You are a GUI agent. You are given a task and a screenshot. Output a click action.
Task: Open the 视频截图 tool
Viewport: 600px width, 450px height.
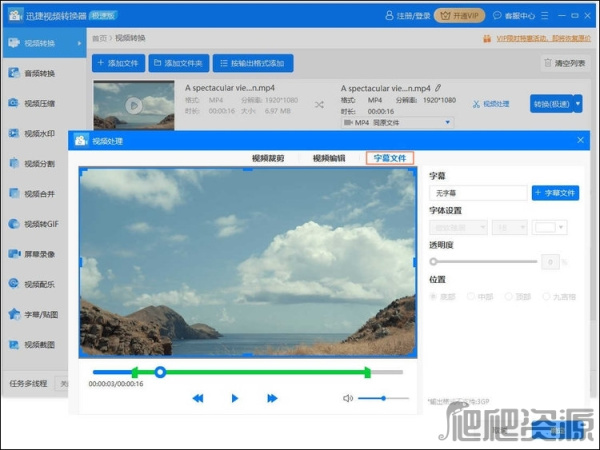point(39,345)
